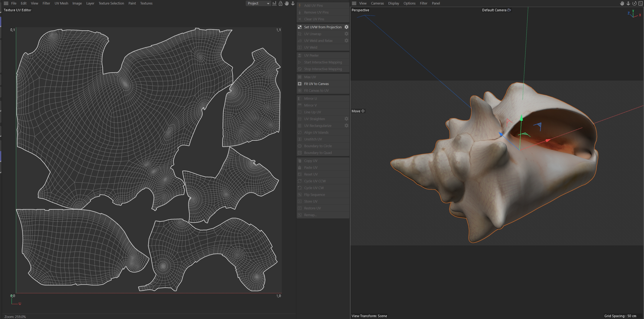Image resolution: width=644 pixels, height=319 pixels.
Task: Open UV editor hamburger menu
Action: click(6, 3)
